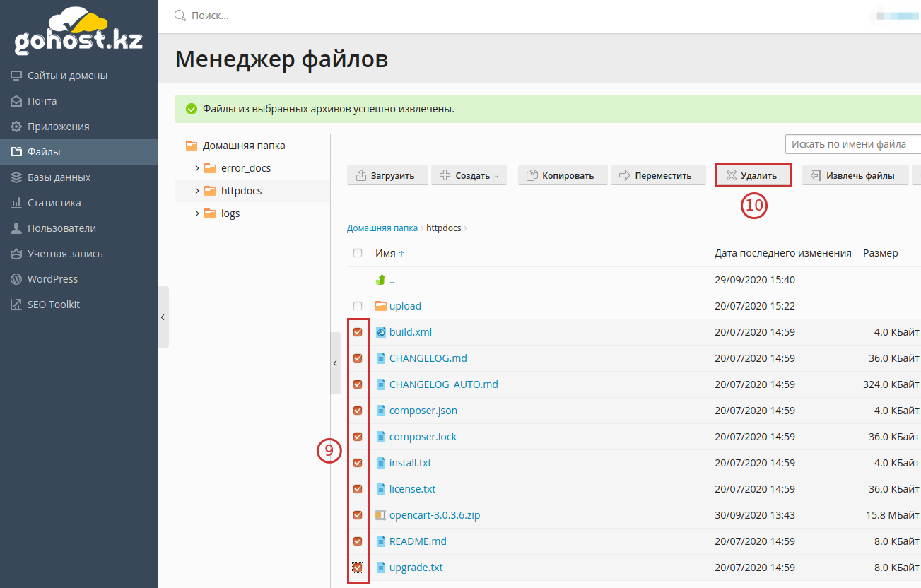The image size is (921, 588).
Task: Click the build.xml file icon
Action: point(381,332)
